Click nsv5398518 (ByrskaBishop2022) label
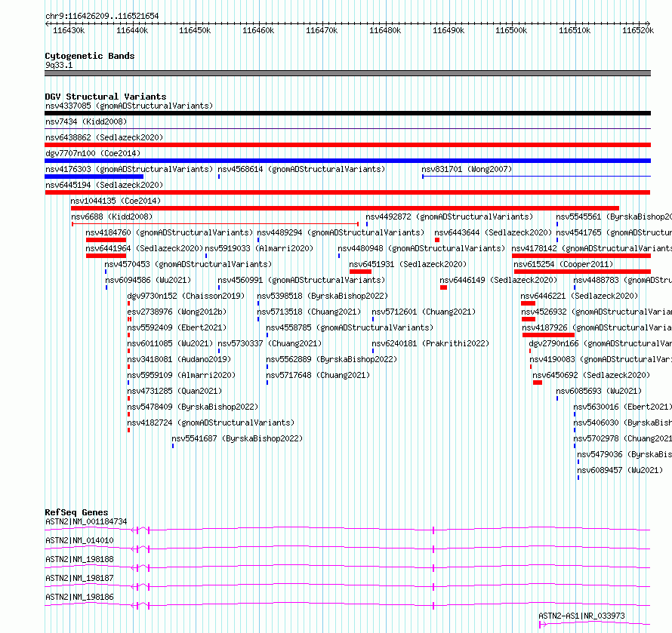This screenshot has width=672, height=633. (x=322, y=296)
